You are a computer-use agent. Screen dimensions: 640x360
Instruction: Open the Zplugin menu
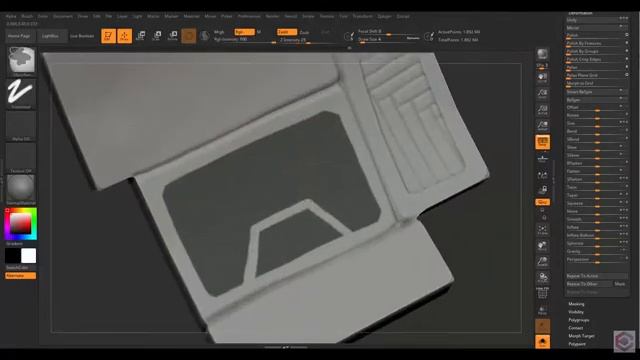(384, 16)
